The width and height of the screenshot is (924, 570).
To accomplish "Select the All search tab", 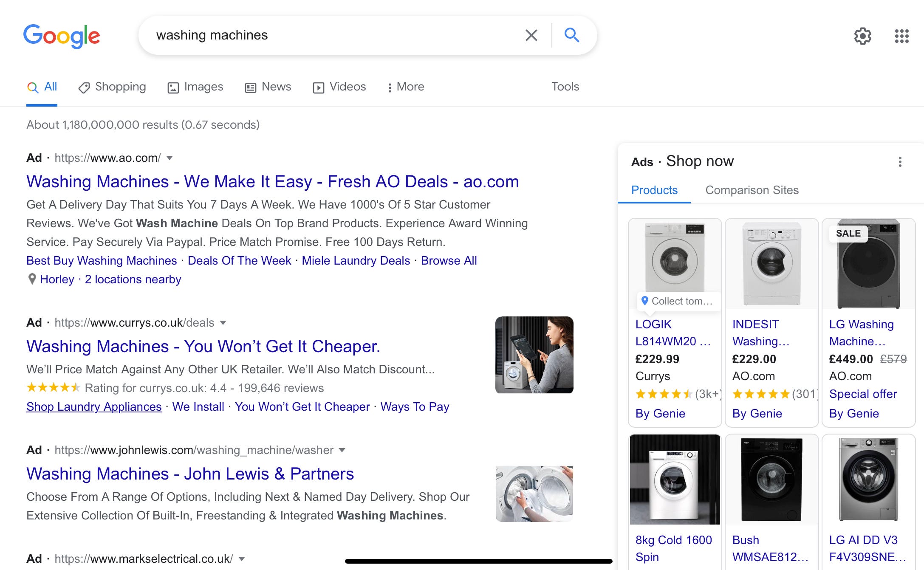I will [x=42, y=87].
